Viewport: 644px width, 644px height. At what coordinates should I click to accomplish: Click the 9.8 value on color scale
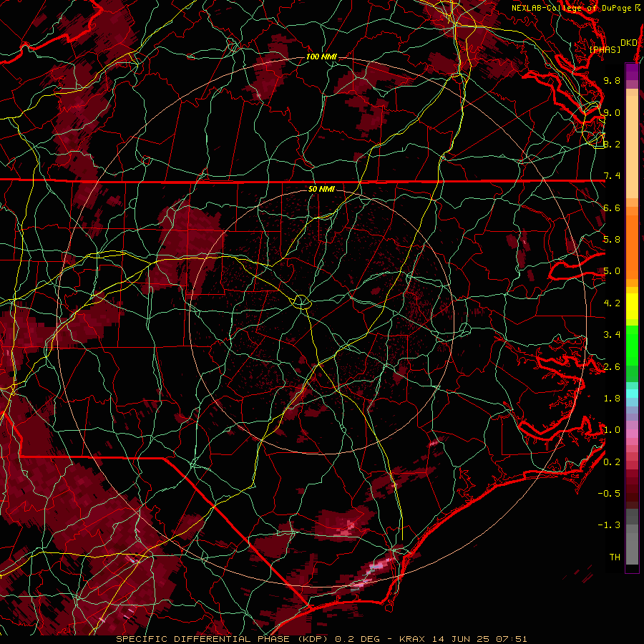tap(612, 80)
